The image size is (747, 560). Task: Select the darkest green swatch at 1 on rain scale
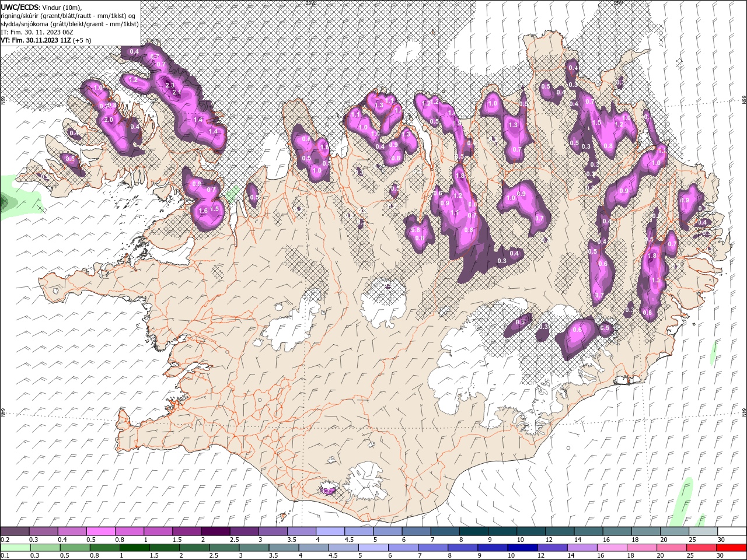pyautogui.click(x=134, y=547)
